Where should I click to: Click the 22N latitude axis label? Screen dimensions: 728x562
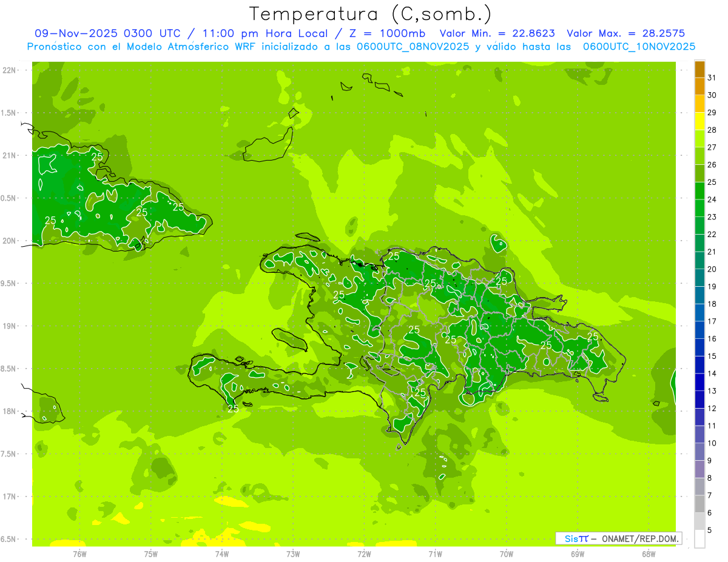click(8, 70)
